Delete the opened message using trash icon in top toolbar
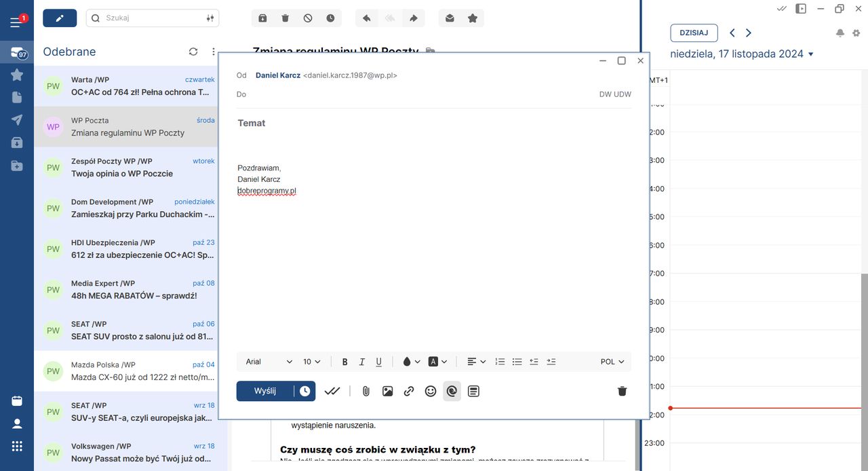The height and width of the screenshot is (471, 868). click(285, 18)
